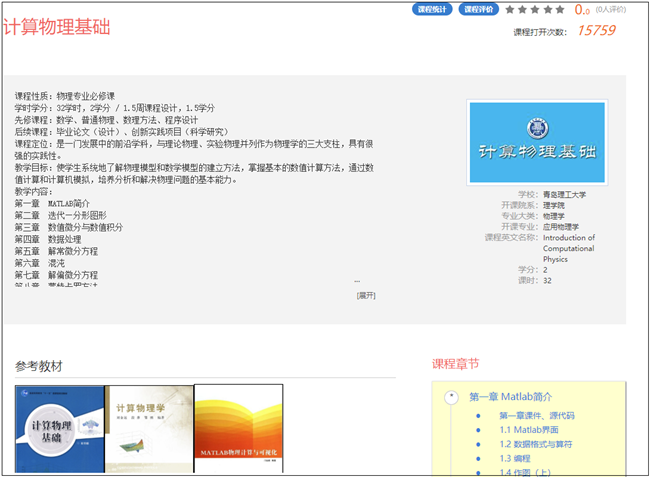
Task: Expand the course description with [展开]
Action: (366, 295)
